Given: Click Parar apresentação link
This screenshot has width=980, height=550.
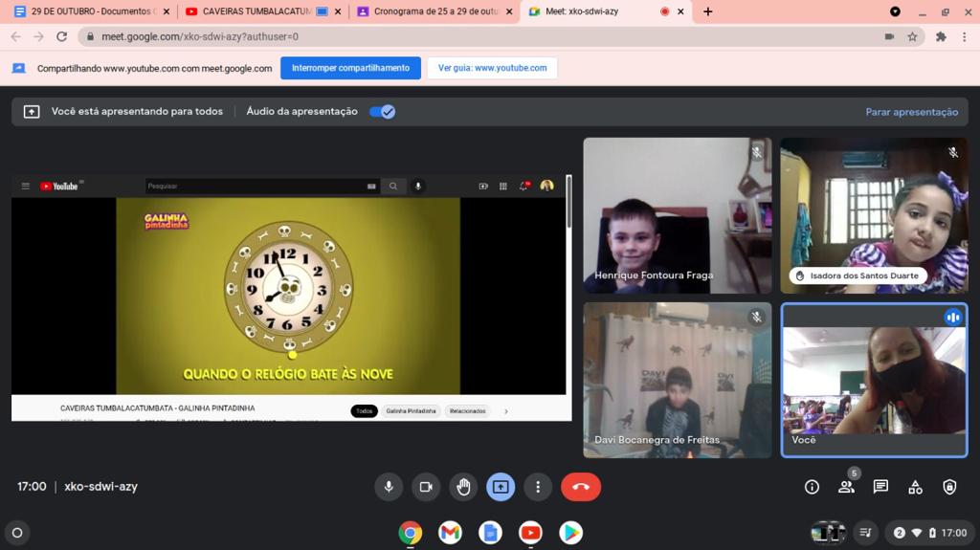Looking at the screenshot, I should pos(911,112).
